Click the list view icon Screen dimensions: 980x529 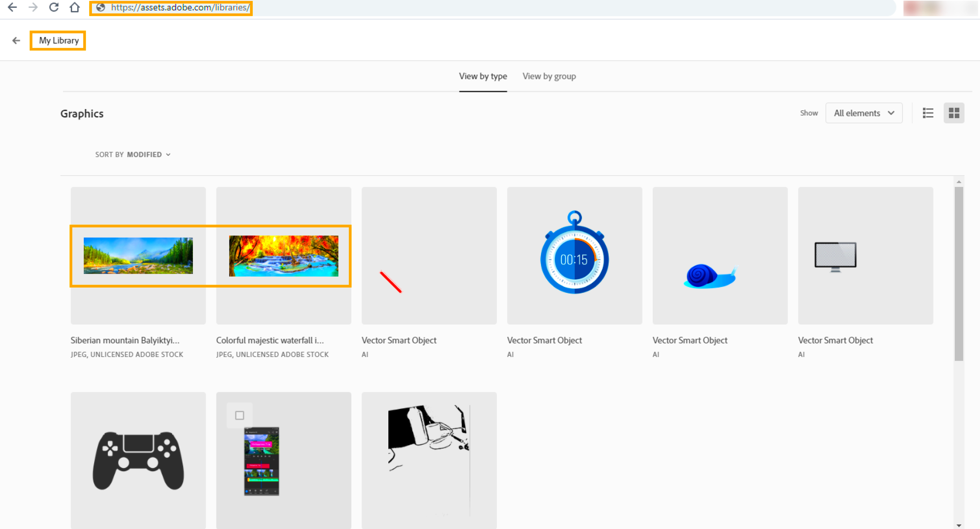(x=928, y=112)
